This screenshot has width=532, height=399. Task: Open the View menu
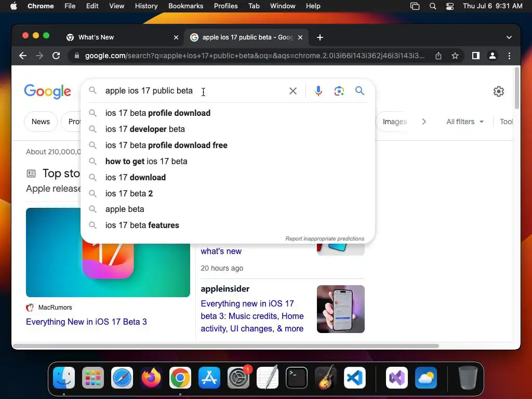(x=117, y=6)
